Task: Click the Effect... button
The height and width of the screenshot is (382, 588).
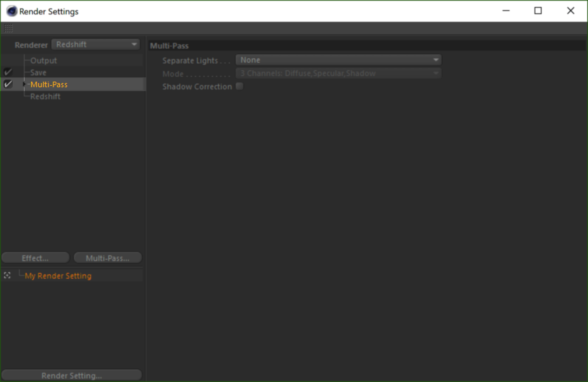Action: [x=35, y=258]
